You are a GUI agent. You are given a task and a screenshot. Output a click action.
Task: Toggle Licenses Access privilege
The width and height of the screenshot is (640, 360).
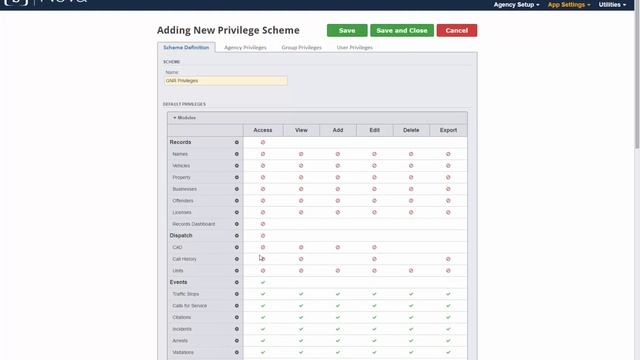pos(263,213)
